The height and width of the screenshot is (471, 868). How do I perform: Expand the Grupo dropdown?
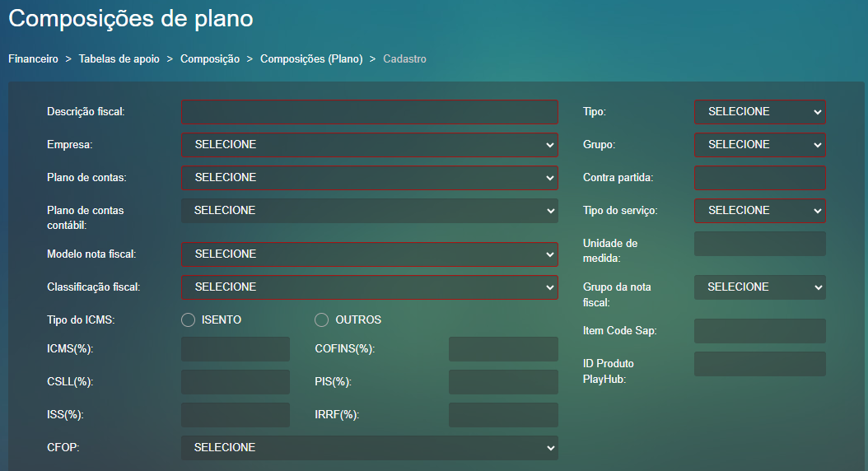[759, 145]
